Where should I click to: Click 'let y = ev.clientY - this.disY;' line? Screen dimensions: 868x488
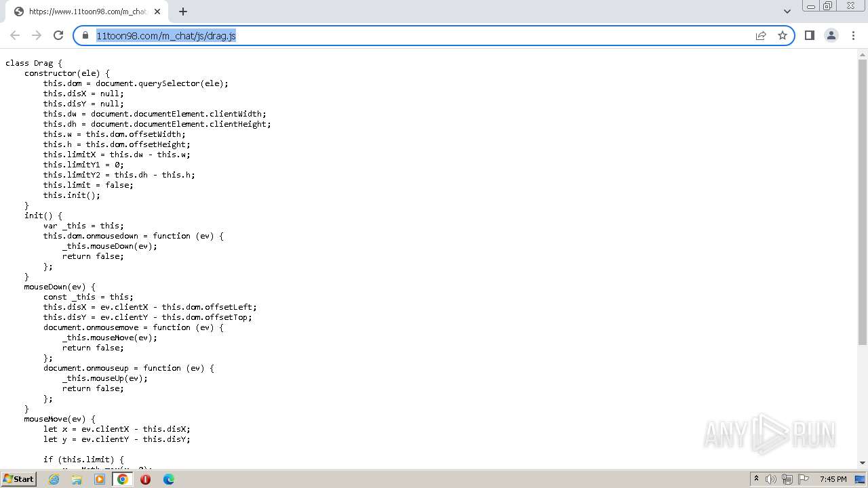(117, 439)
